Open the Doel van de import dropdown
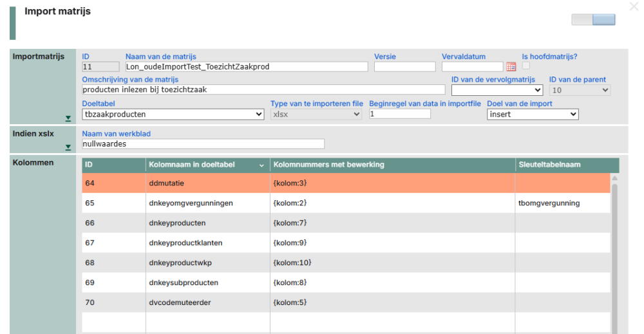Viewport: 644px width, 334px height. [533, 114]
